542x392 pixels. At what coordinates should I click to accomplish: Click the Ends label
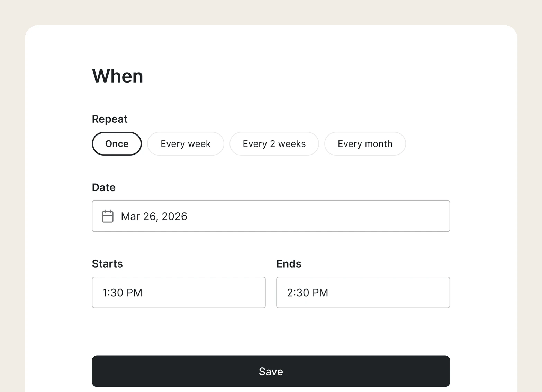click(x=289, y=264)
